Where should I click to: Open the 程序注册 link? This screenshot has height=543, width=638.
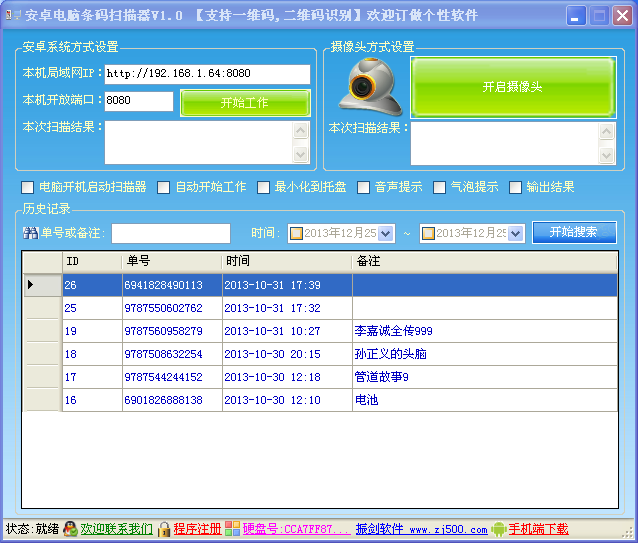pyautogui.click(x=197, y=529)
